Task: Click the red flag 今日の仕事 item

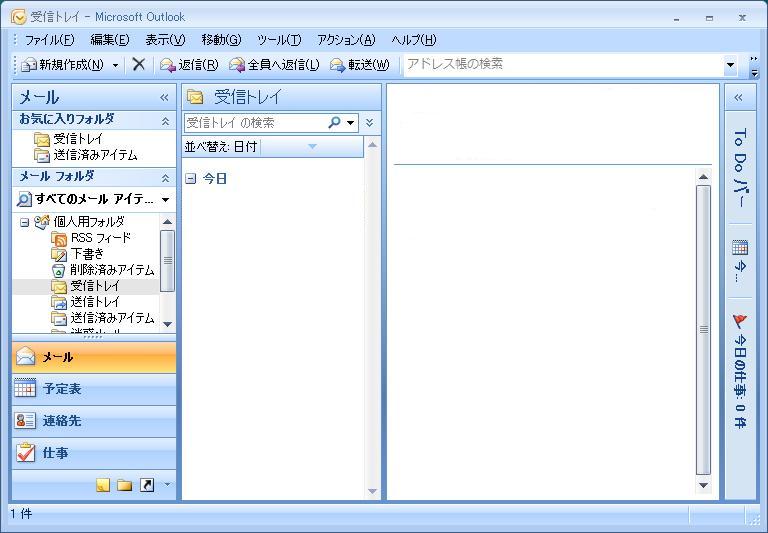Action: [740, 372]
